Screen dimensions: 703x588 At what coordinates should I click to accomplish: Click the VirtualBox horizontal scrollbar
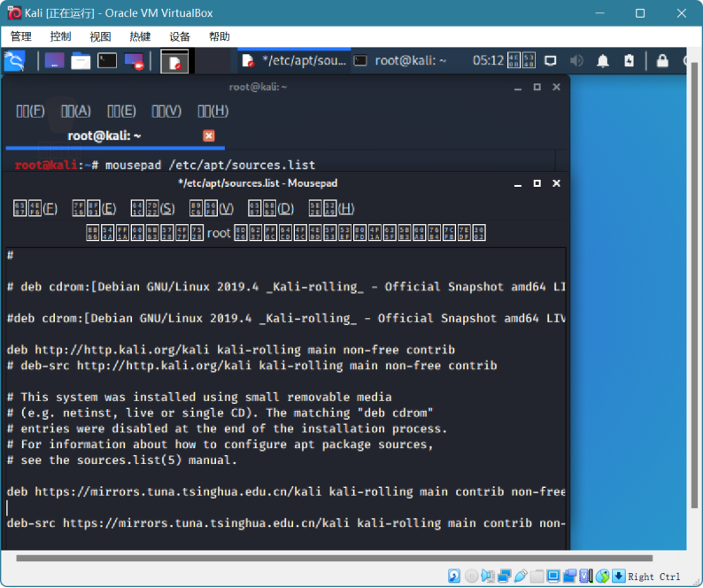pos(334,559)
